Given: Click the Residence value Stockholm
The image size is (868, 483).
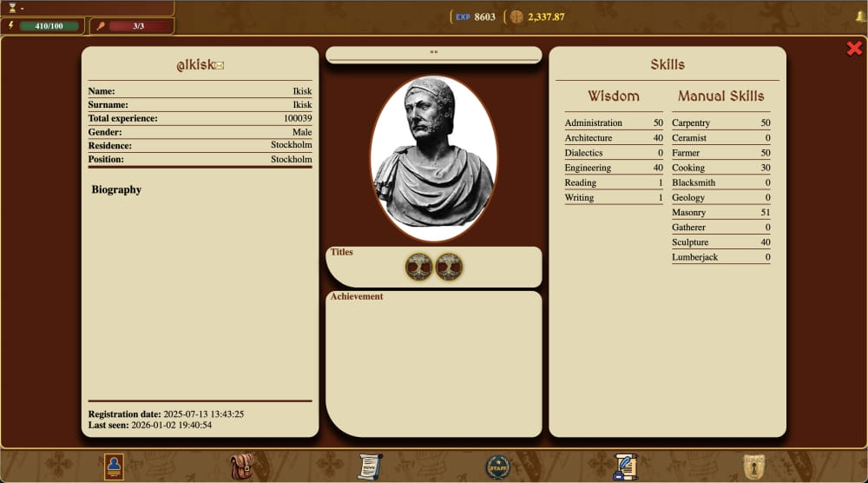Looking at the screenshot, I should pyautogui.click(x=291, y=144).
